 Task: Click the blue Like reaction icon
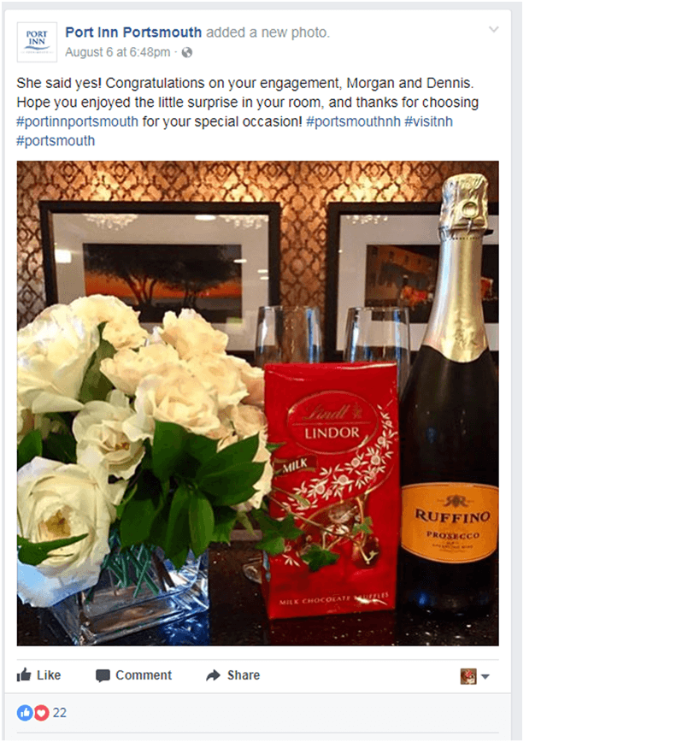point(25,713)
